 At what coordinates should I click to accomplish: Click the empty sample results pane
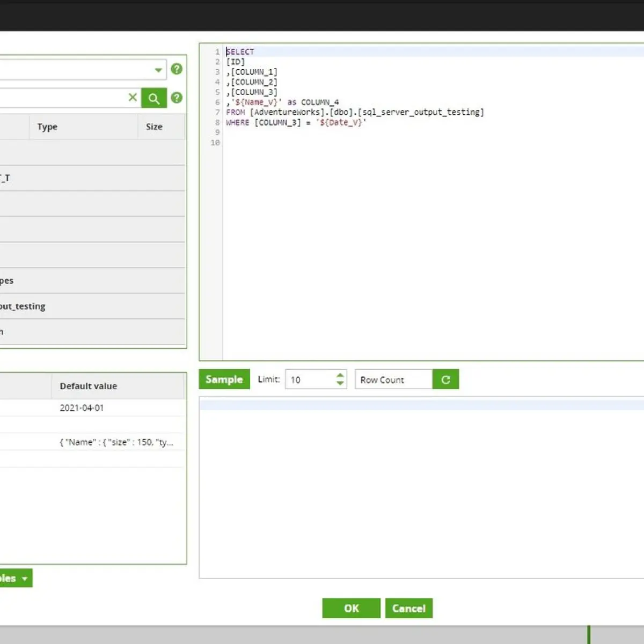pyautogui.click(x=421, y=488)
